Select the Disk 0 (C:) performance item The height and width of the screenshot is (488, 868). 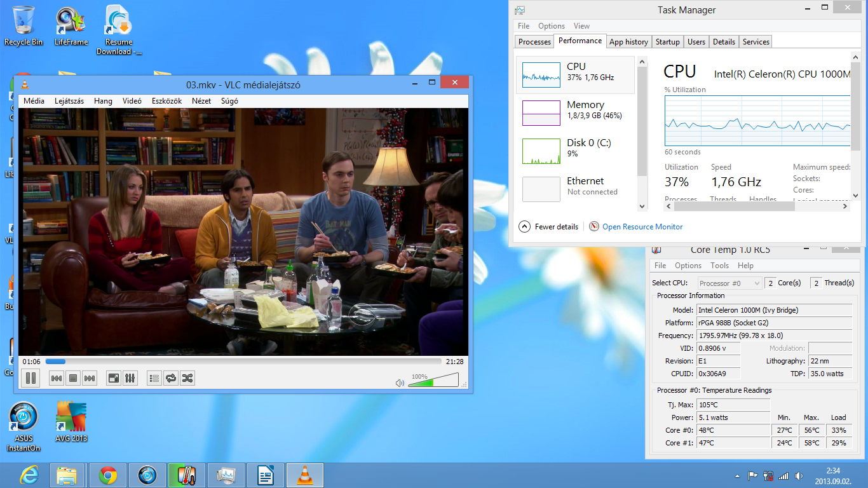[x=576, y=151]
